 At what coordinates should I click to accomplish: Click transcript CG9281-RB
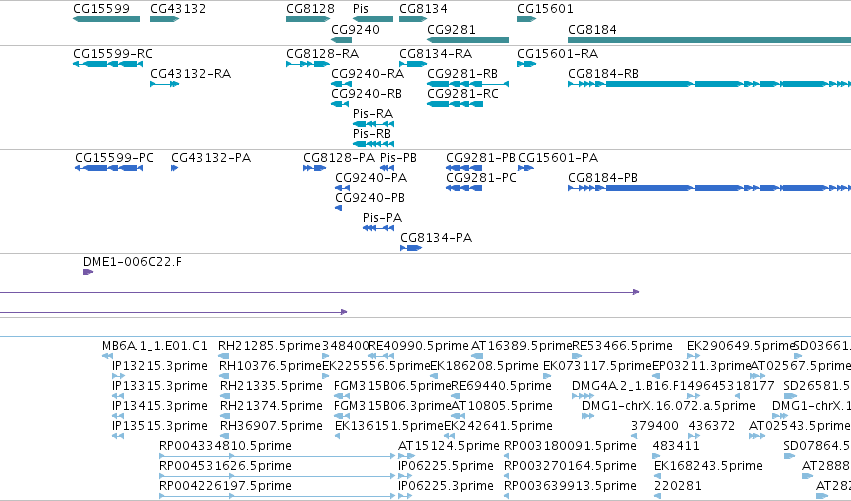[x=468, y=84]
